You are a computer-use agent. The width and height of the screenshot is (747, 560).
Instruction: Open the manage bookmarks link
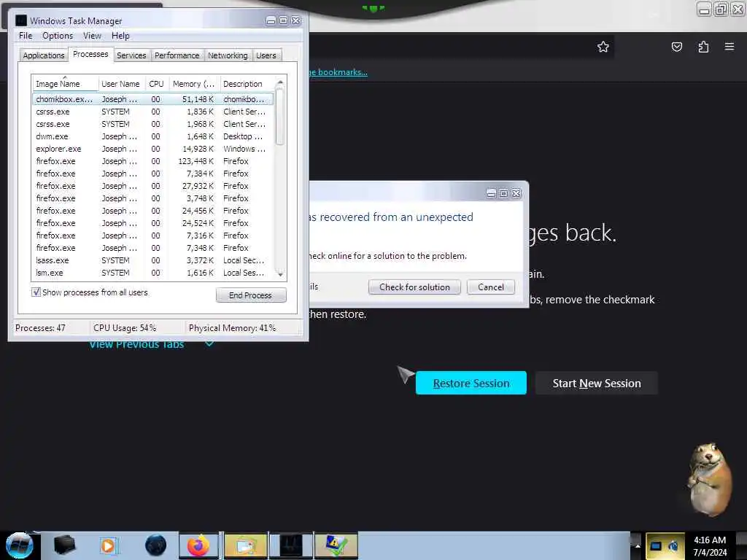click(338, 72)
